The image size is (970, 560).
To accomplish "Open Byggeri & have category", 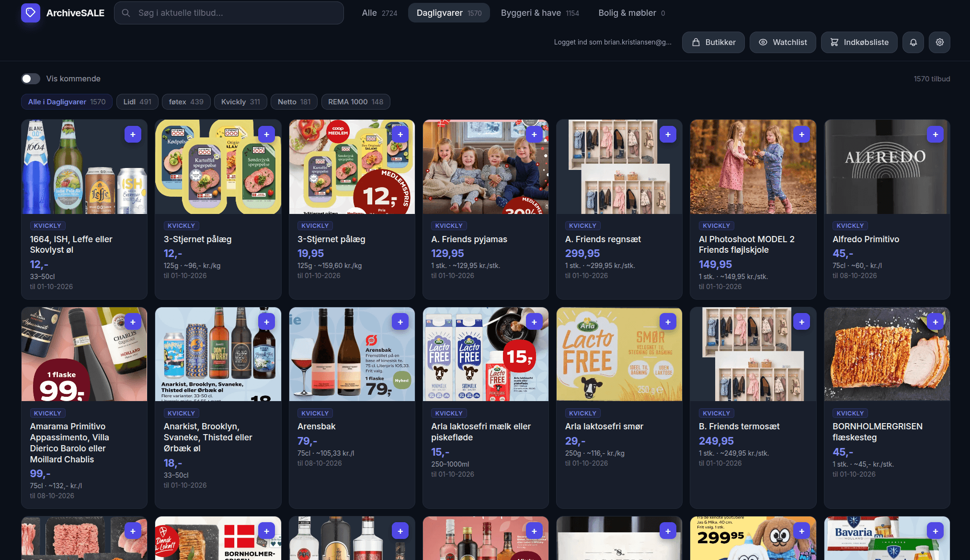I will coord(540,13).
